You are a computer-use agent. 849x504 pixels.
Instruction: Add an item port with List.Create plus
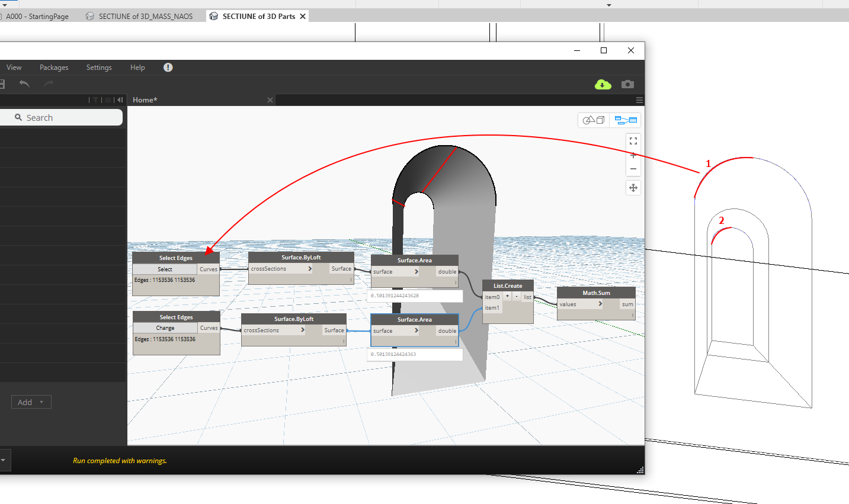click(x=508, y=296)
